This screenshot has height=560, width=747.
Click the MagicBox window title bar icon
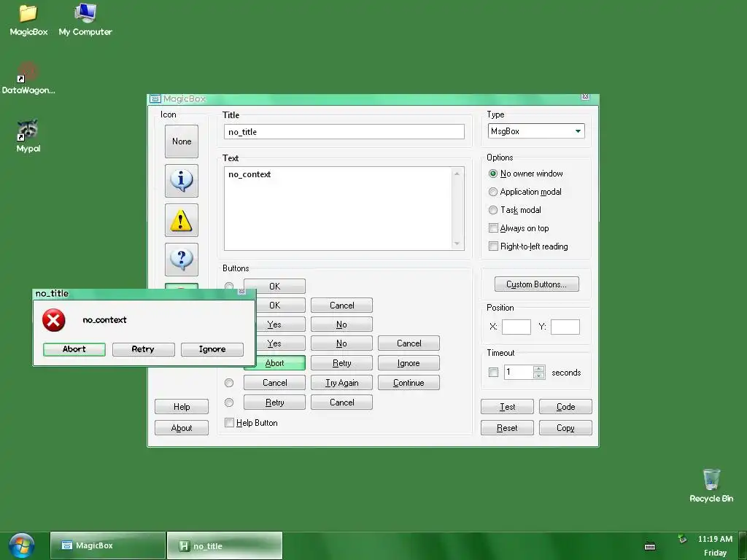(x=155, y=98)
